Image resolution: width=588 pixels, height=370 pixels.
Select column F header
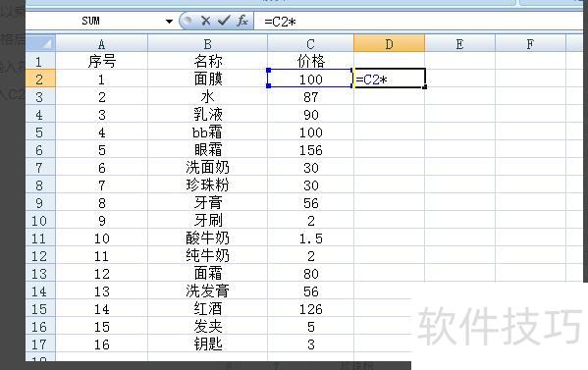coord(530,44)
